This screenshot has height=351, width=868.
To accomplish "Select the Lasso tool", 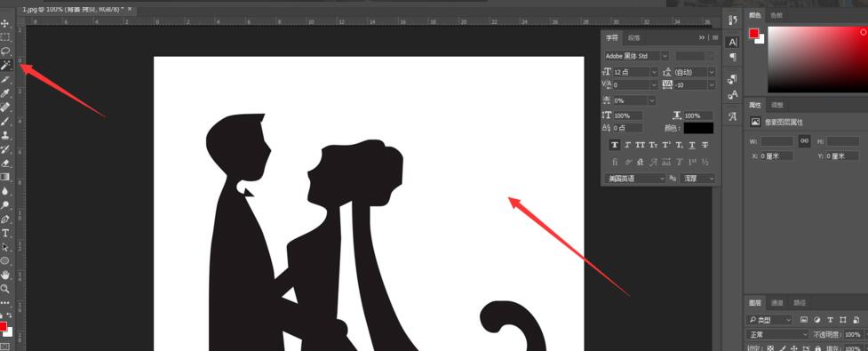I will (x=5, y=52).
